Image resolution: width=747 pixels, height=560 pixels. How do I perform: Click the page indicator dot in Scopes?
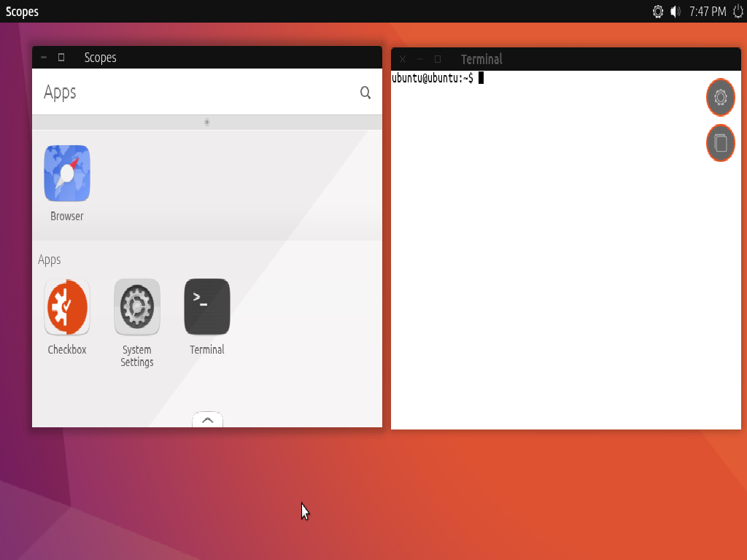pyautogui.click(x=206, y=122)
